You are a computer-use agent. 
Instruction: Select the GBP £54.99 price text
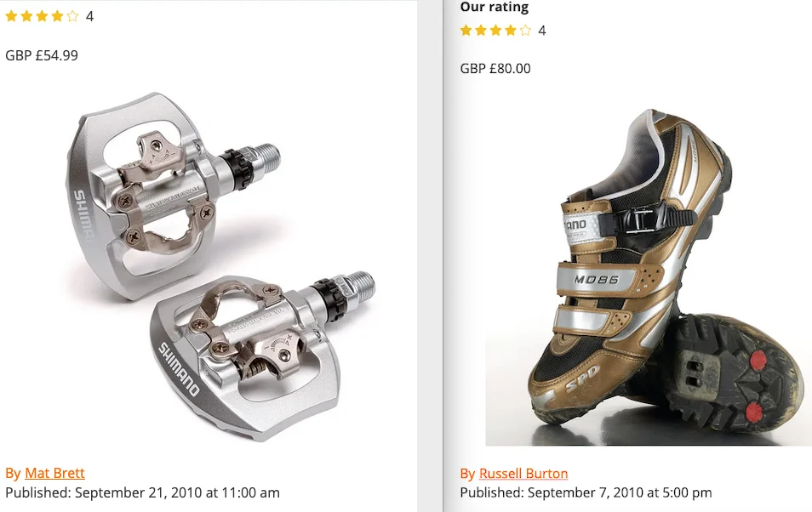(x=42, y=55)
